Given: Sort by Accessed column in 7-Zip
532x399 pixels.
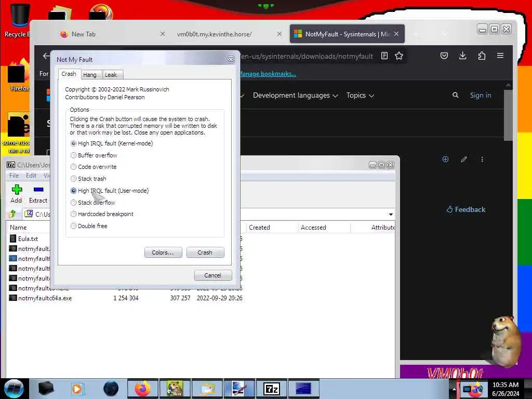Looking at the screenshot, I should point(324,228).
